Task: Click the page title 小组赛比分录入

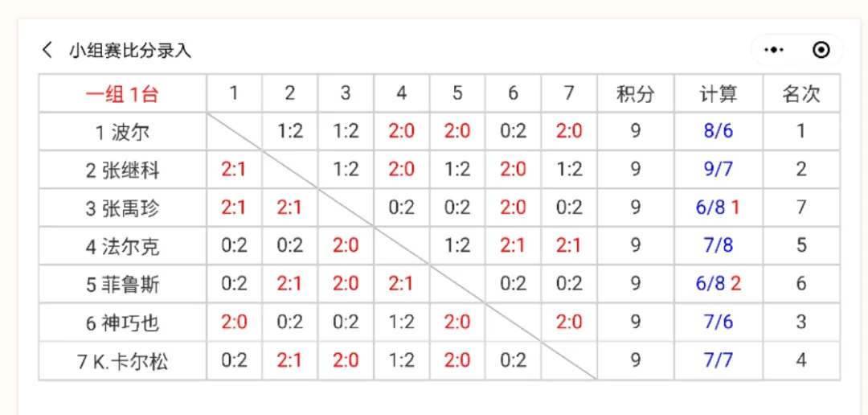Action: pos(130,50)
